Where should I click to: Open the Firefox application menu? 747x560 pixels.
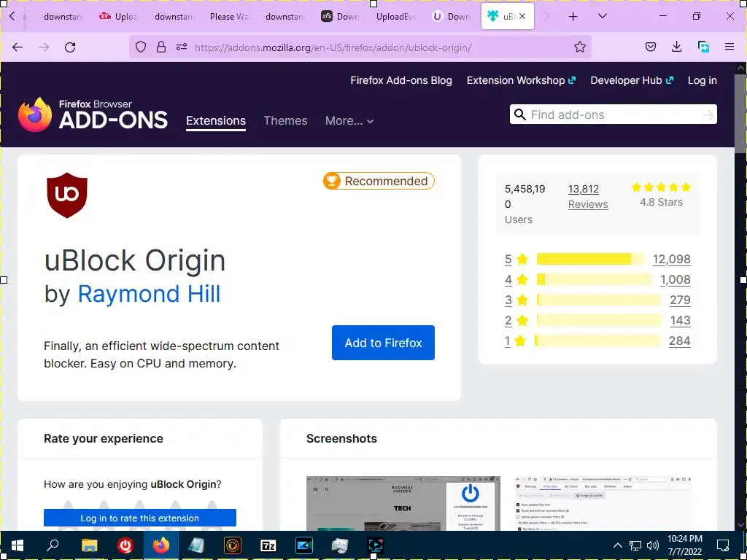pyautogui.click(x=729, y=47)
